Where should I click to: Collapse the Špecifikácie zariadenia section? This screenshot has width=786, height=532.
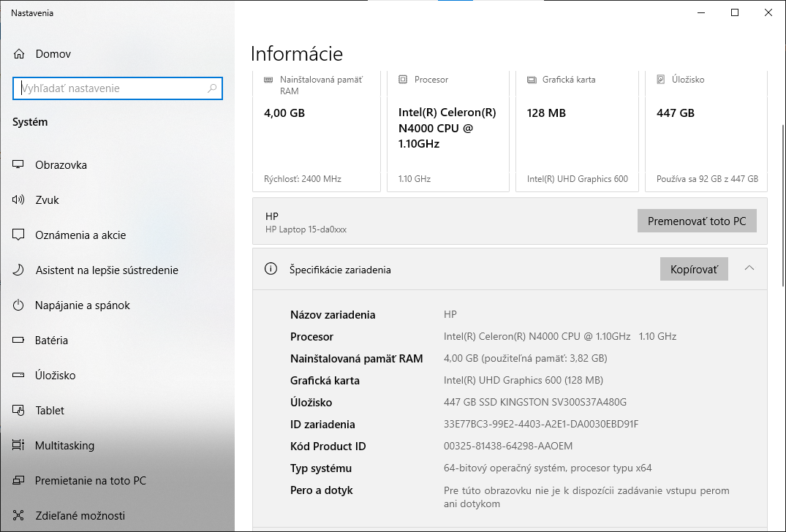click(749, 268)
